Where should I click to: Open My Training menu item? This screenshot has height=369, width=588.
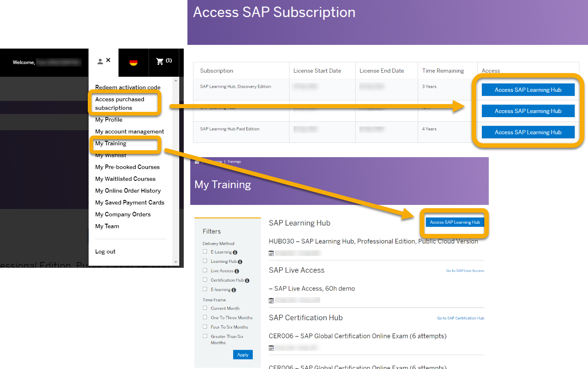pos(111,143)
